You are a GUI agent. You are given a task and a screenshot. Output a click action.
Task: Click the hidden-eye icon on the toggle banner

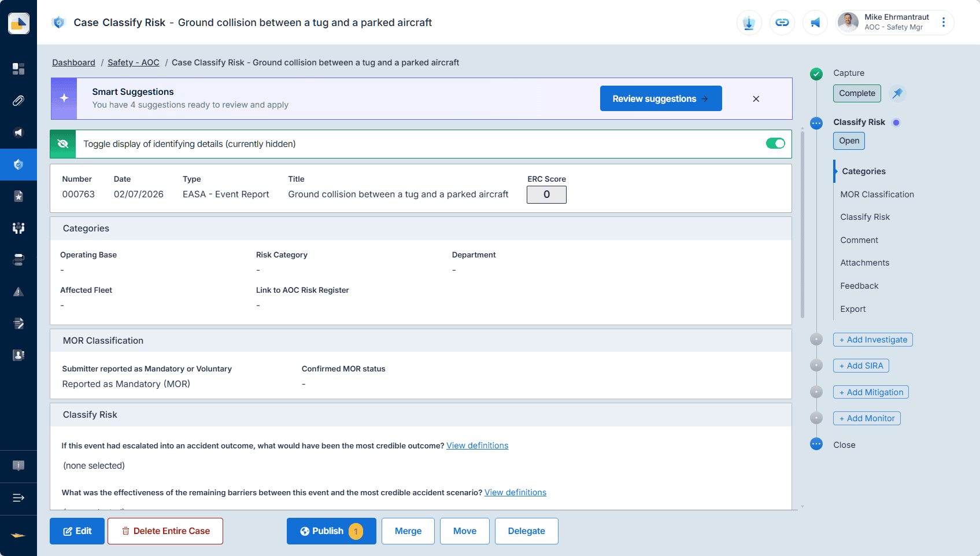(63, 144)
